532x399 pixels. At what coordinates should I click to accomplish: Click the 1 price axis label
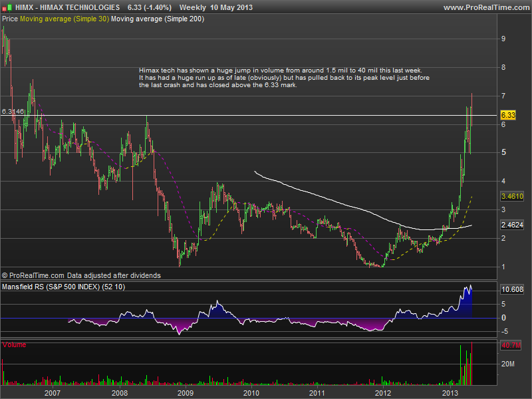tap(503, 267)
